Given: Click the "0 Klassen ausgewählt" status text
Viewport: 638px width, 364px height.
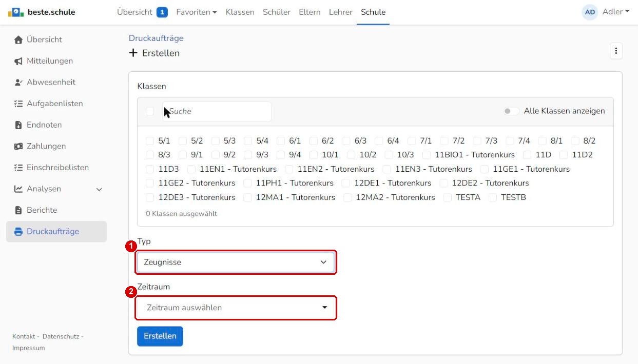Looking at the screenshot, I should 182,214.
